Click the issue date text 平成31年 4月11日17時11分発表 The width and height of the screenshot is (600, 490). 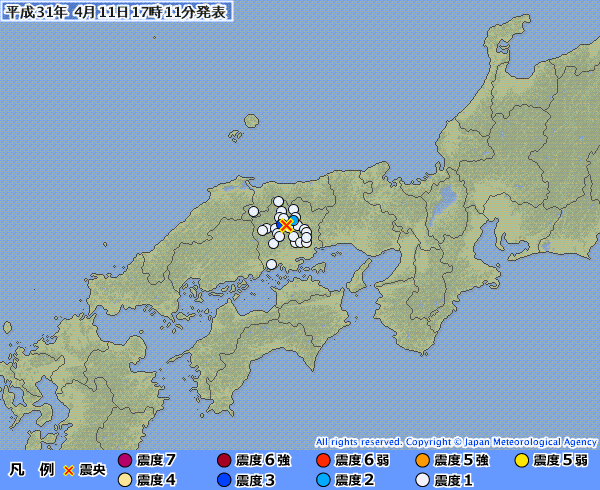click(116, 12)
